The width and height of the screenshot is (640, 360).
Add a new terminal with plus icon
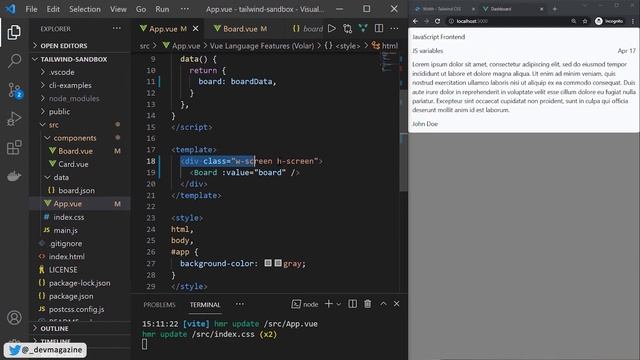[x=329, y=304]
